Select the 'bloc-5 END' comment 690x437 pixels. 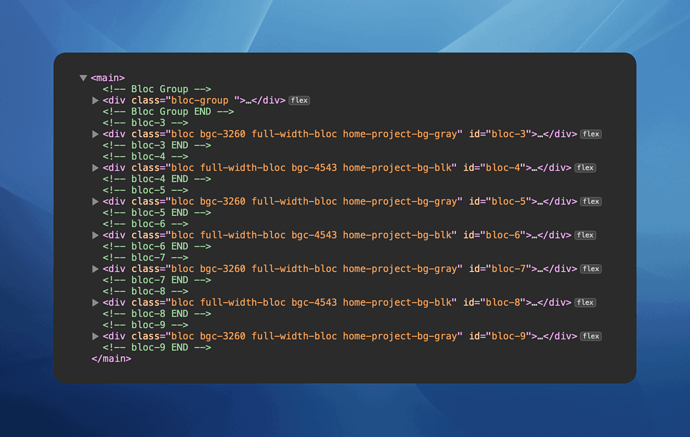tap(157, 213)
